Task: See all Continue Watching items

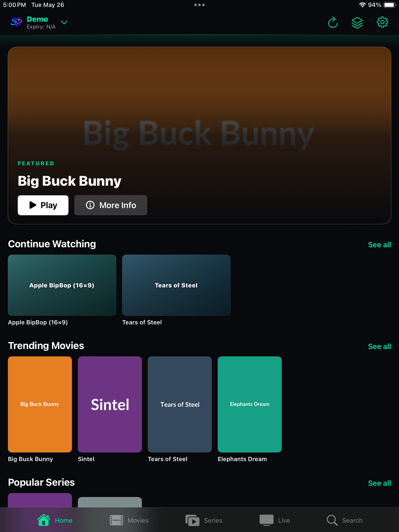Action: (x=379, y=245)
